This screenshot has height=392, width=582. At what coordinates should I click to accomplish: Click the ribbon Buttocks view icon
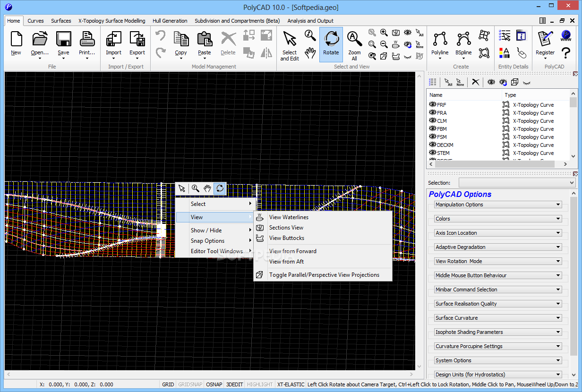tap(396, 56)
